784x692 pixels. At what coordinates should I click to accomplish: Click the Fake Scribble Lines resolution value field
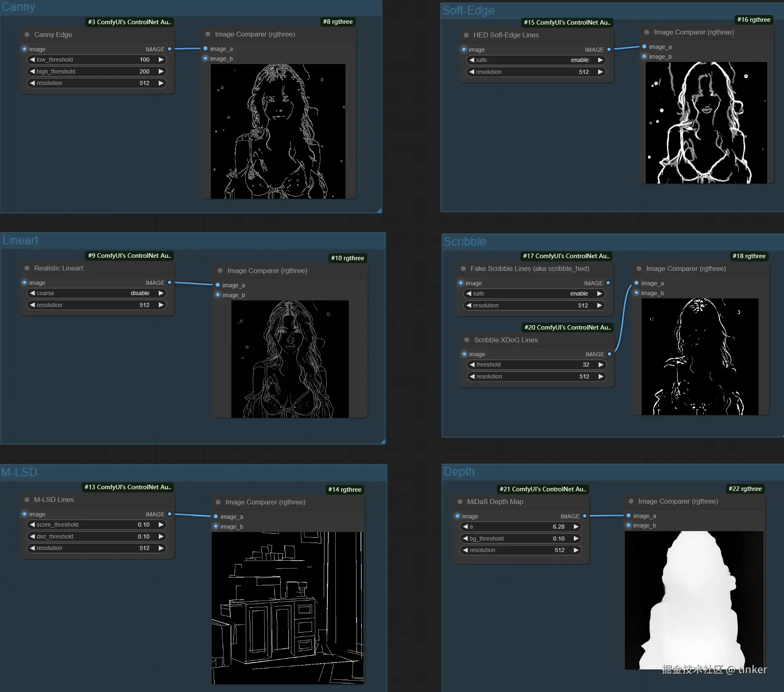[x=583, y=306]
